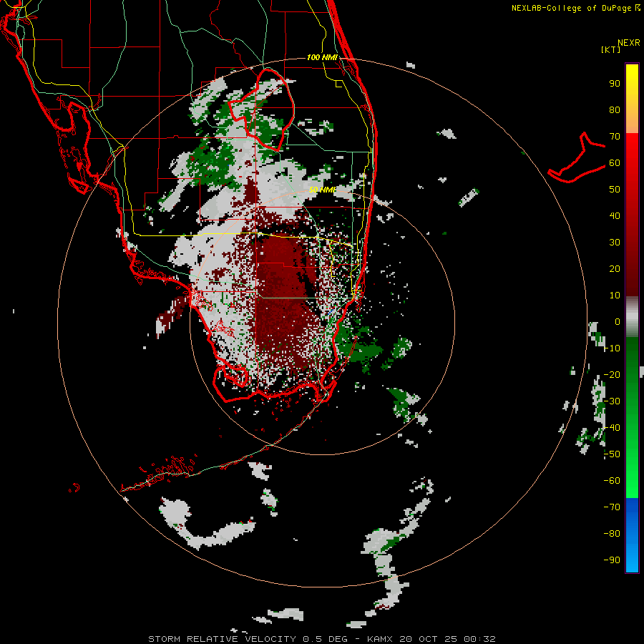644x644 pixels.
Task: Click the NEXLAB-College of DuPage credit text
Action: coord(575,8)
